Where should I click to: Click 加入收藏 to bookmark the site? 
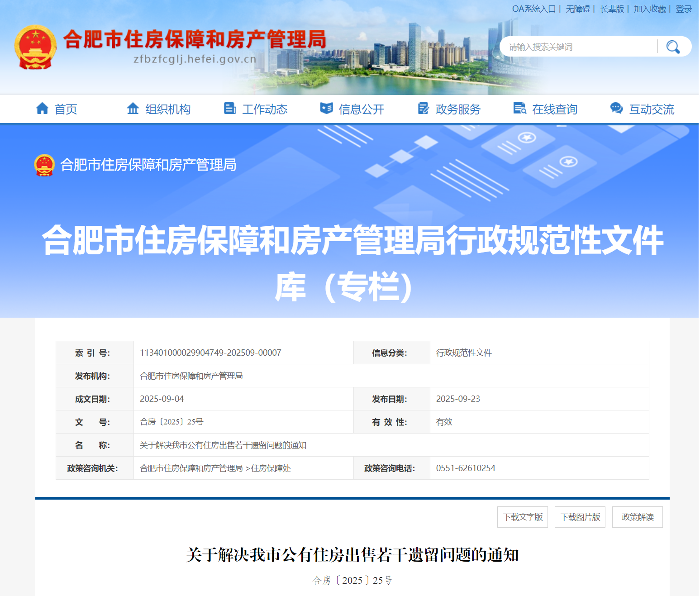(x=650, y=9)
